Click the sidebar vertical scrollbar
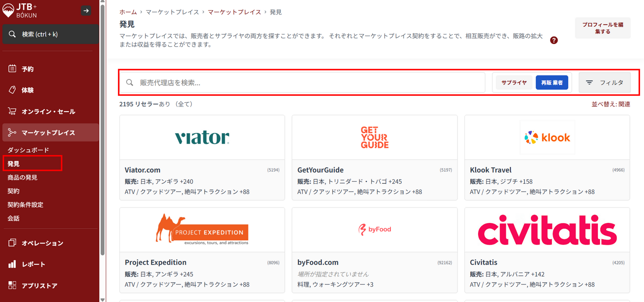 tap(103, 131)
